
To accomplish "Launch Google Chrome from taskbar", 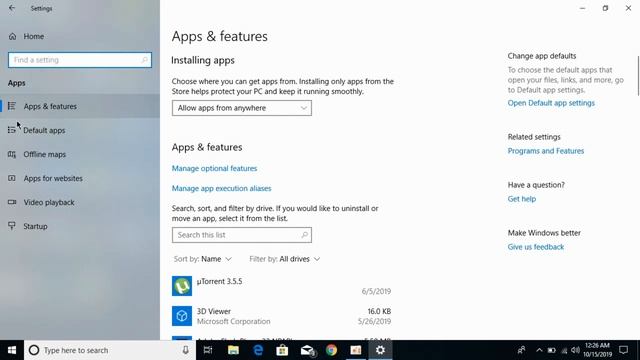I will [x=331, y=350].
